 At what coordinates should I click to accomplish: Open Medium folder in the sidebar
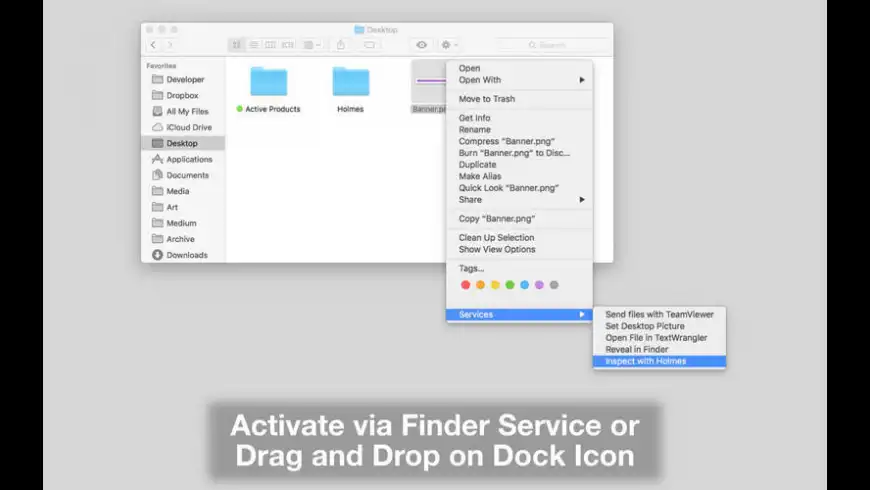pos(183,223)
